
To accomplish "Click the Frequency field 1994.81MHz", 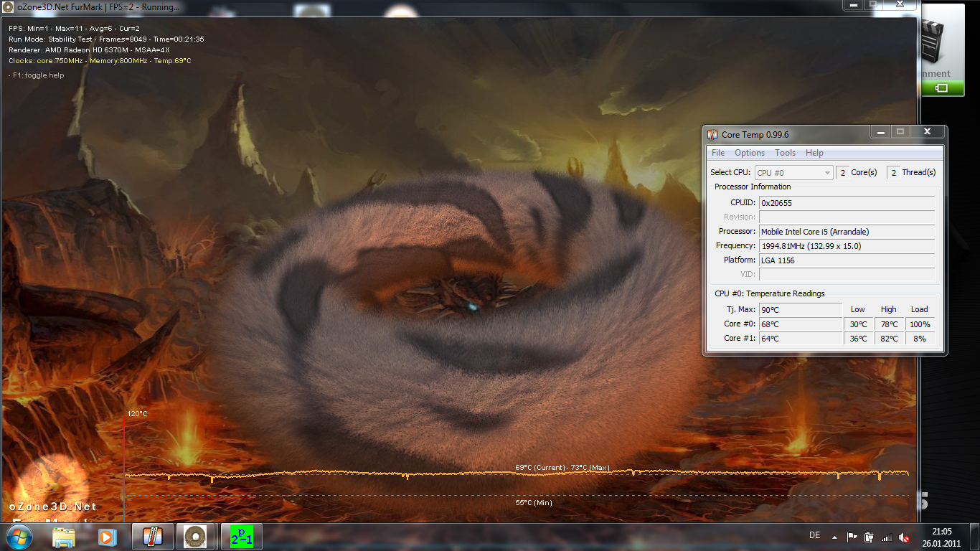I will point(847,246).
